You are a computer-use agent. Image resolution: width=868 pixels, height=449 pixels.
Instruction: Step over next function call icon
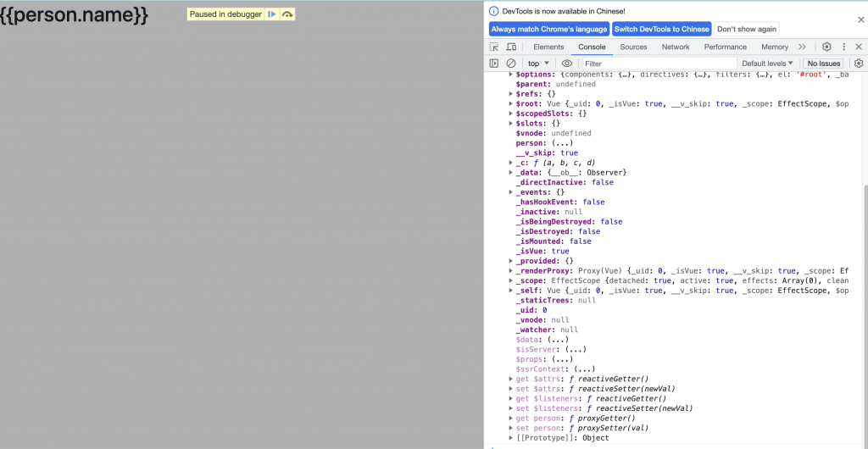(x=287, y=14)
